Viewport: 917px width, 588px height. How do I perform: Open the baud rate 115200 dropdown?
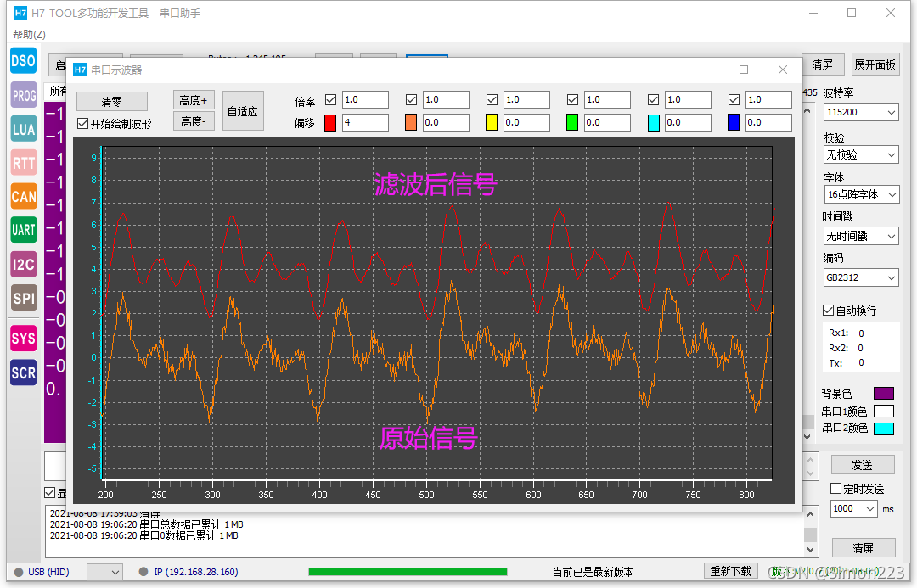pyautogui.click(x=860, y=112)
